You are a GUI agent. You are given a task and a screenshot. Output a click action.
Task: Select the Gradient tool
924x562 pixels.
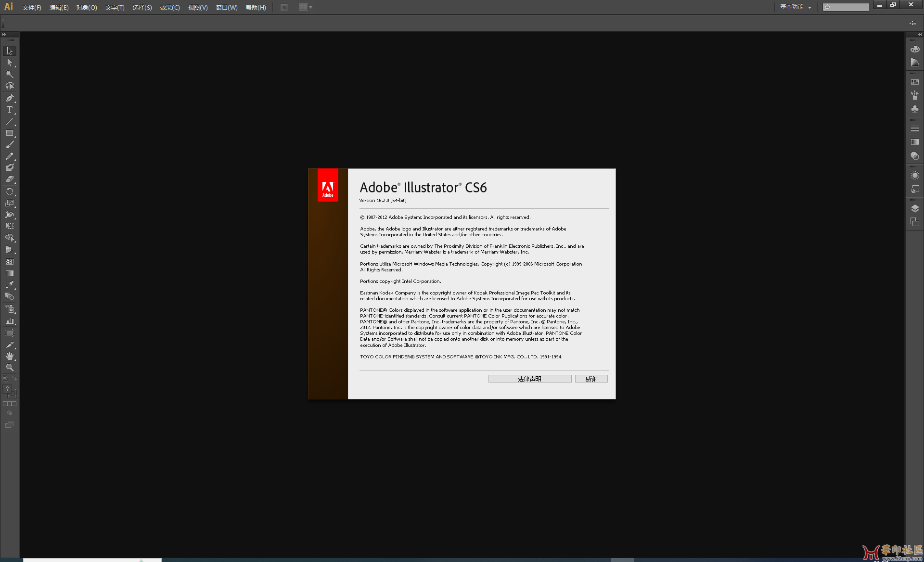9,273
